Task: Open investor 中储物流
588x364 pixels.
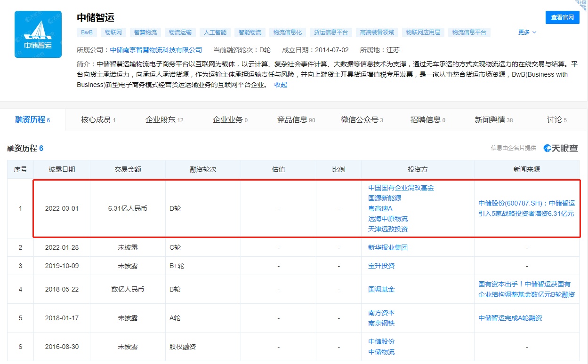Action: (381, 352)
